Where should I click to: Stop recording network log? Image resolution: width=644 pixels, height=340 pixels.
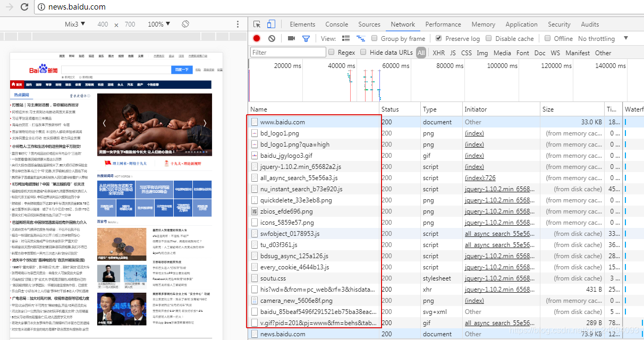click(257, 38)
